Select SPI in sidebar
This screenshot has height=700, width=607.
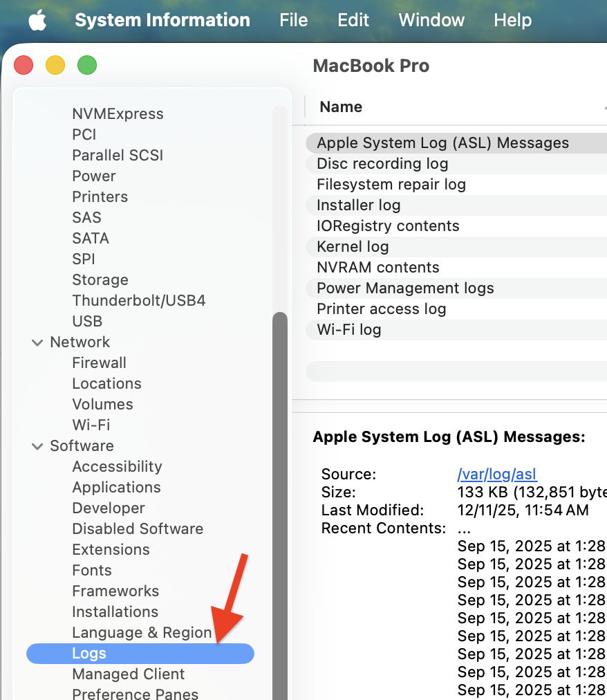click(x=84, y=259)
